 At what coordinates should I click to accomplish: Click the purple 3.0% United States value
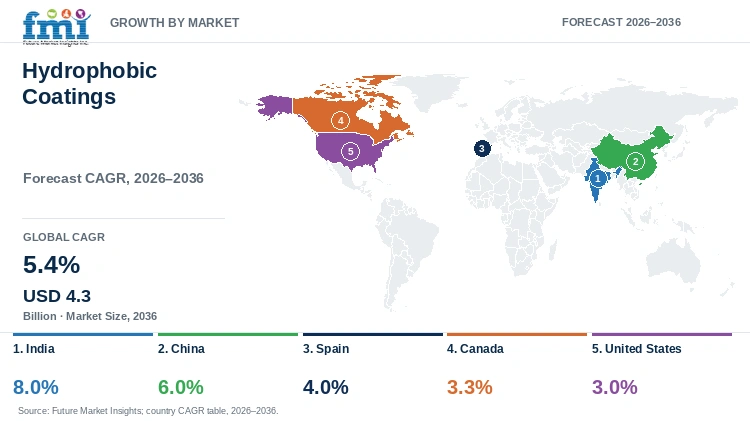coord(615,387)
